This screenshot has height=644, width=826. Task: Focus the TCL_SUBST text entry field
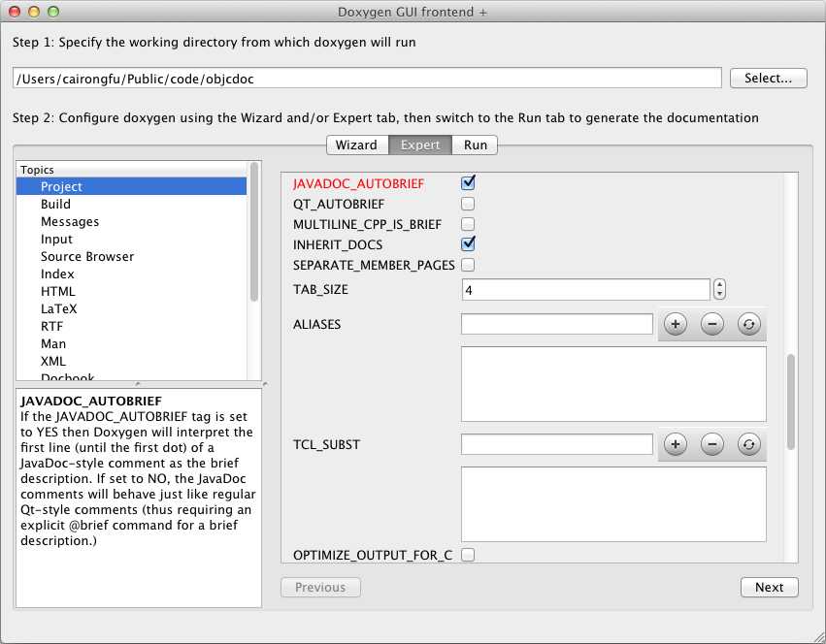tap(557, 444)
